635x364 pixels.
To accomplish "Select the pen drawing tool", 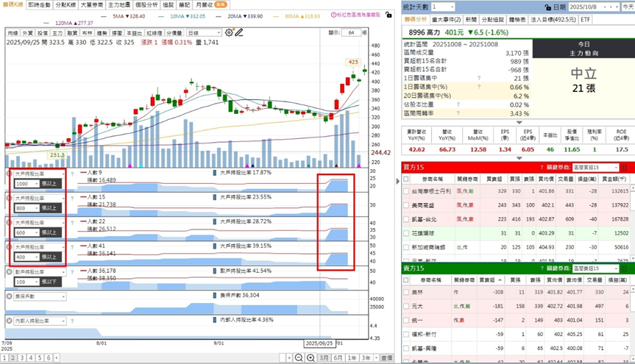I will (239, 32).
